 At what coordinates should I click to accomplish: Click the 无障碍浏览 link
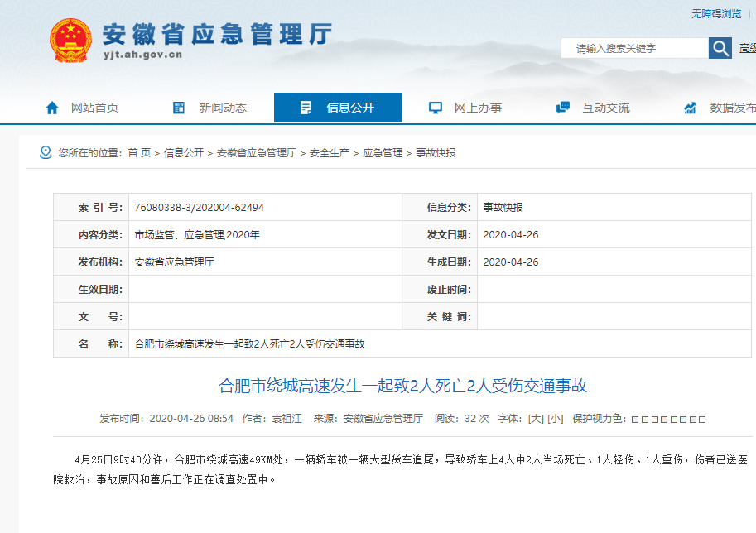point(716,14)
